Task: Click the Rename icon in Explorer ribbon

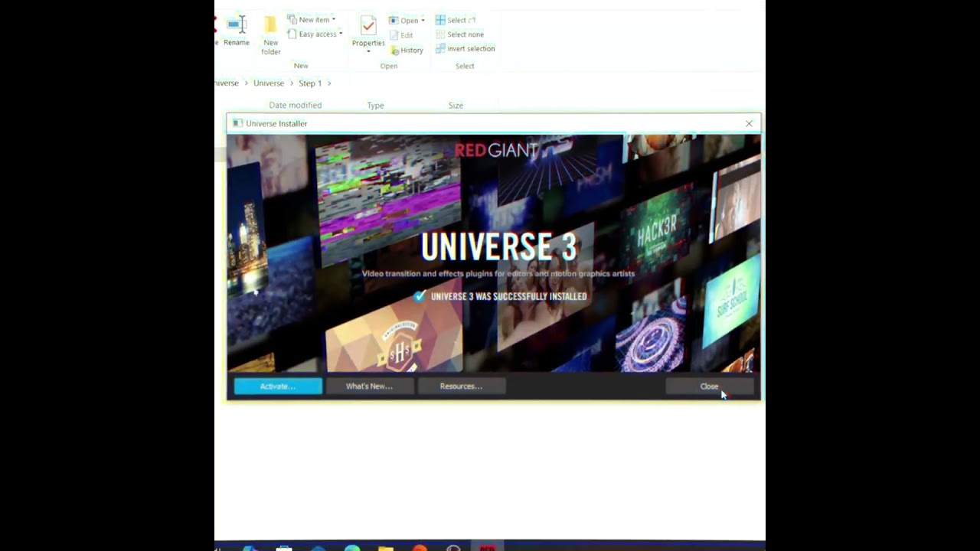Action: coord(237,25)
